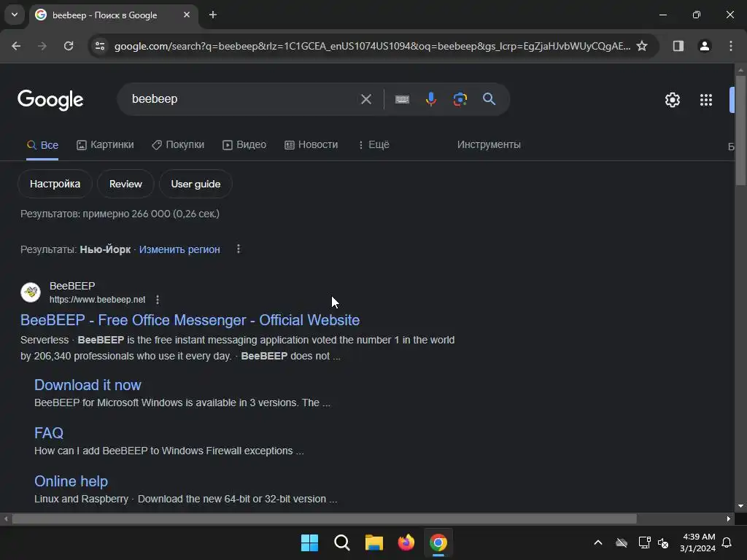The image size is (747, 560).
Task: Click Изменить регион link
Action: [179, 249]
